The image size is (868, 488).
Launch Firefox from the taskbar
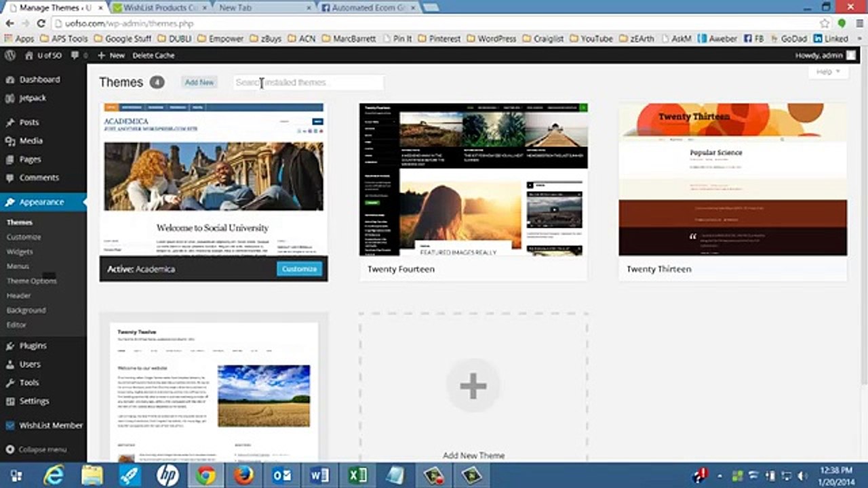click(243, 475)
